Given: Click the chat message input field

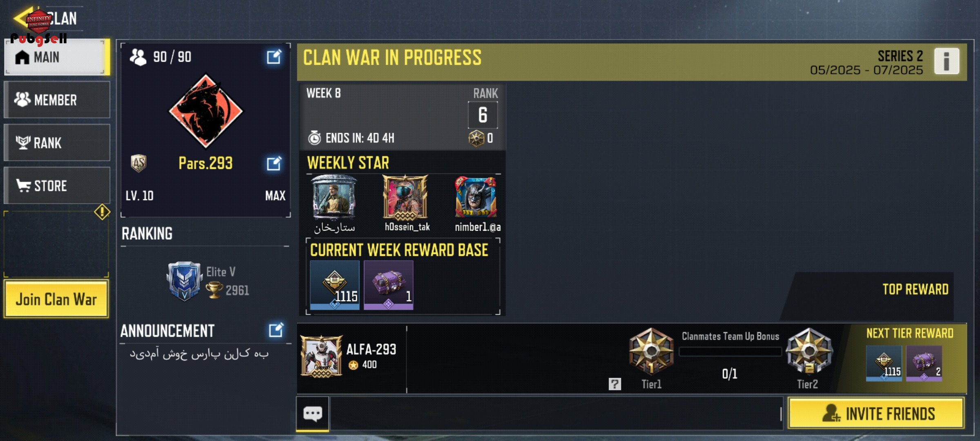Looking at the screenshot, I should point(556,414).
